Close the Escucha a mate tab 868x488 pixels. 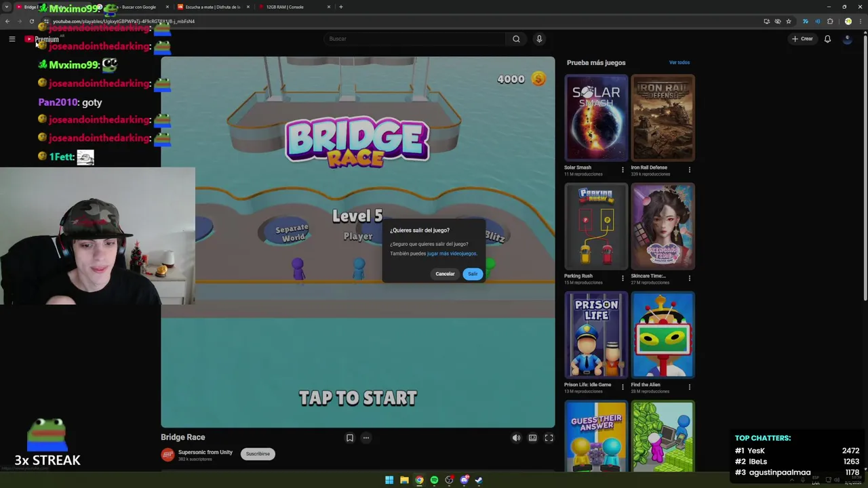(248, 7)
